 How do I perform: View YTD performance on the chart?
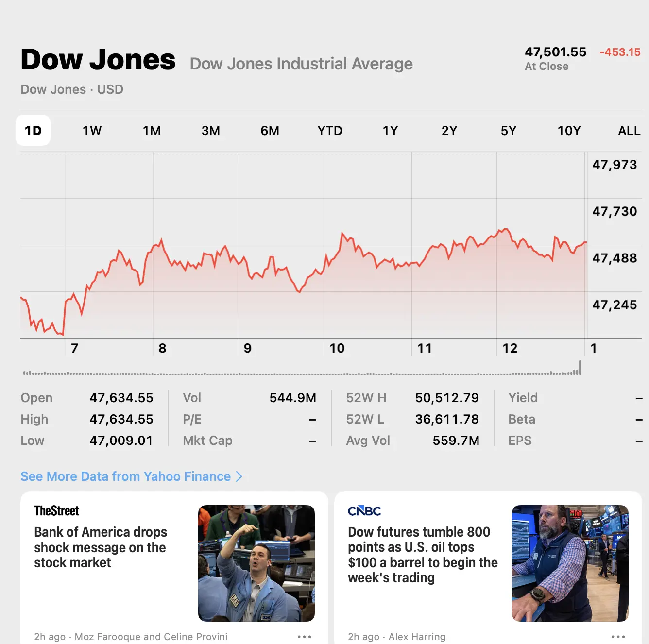tap(330, 130)
